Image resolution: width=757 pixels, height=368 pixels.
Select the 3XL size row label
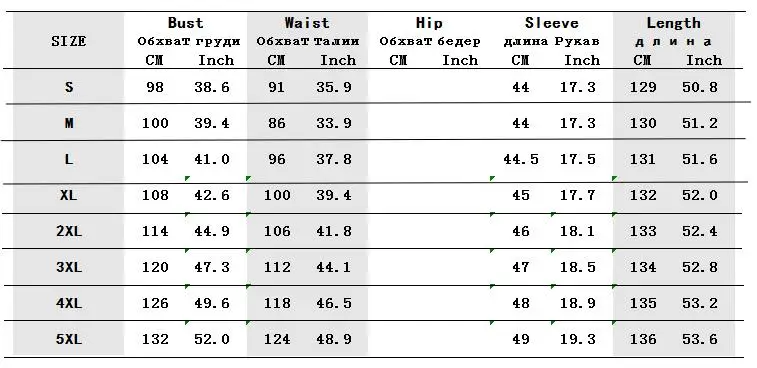tap(69, 267)
